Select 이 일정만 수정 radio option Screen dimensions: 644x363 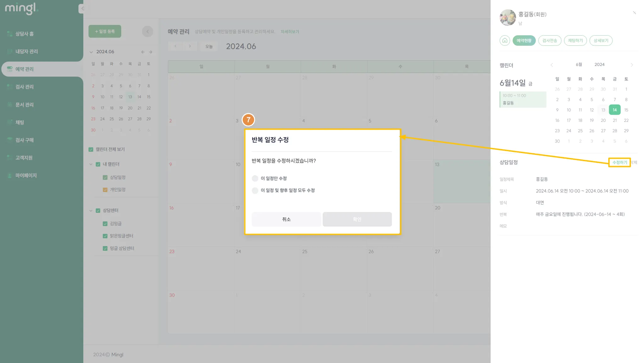pos(255,179)
